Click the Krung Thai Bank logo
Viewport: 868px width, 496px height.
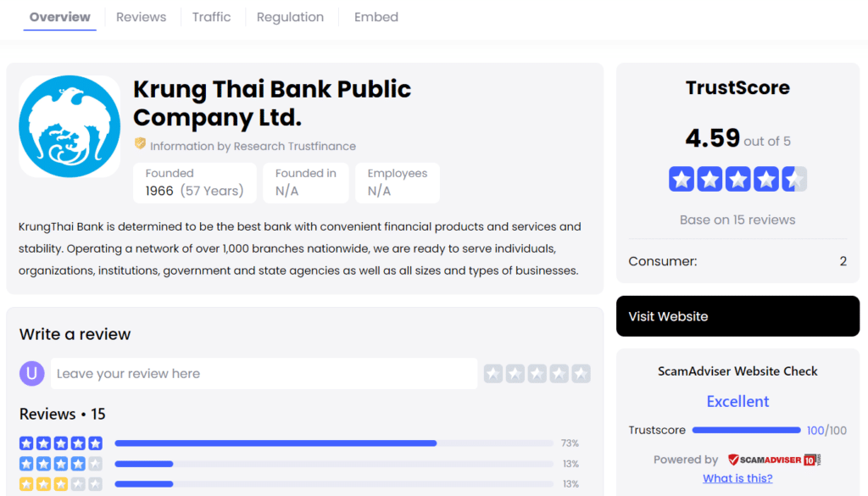click(70, 125)
